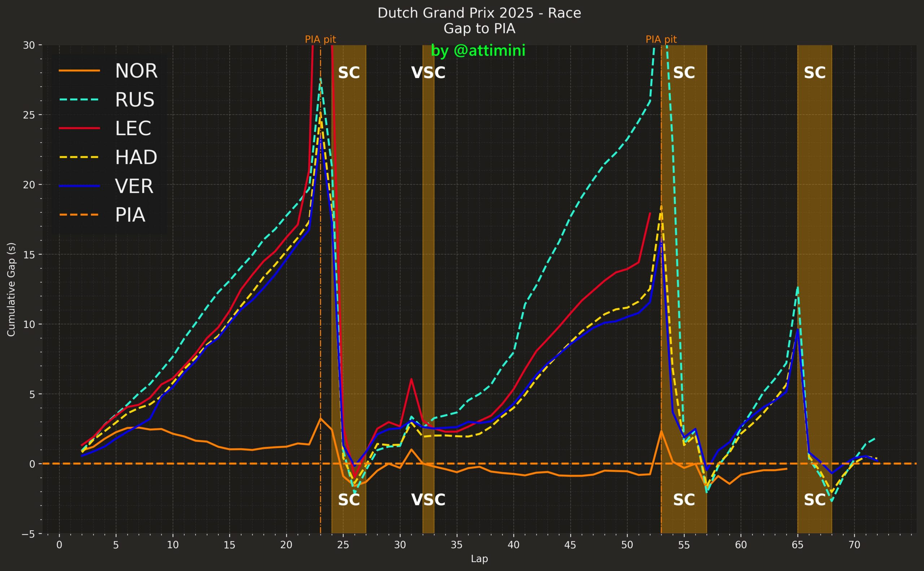Click the blue VER legend line sample
924x571 pixels.
point(79,186)
